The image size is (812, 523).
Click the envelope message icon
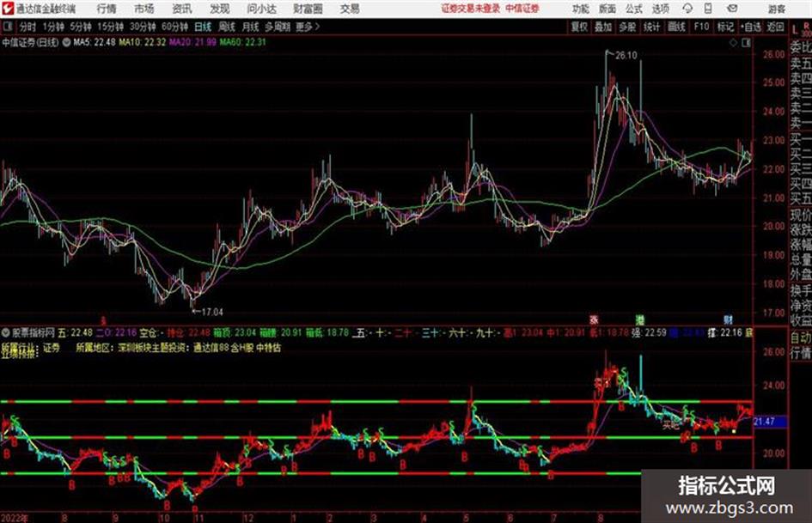(732, 9)
